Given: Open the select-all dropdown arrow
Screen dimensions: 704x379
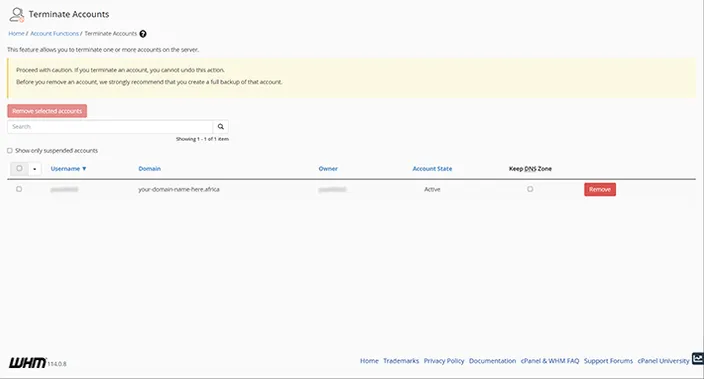Looking at the screenshot, I should click(35, 169).
